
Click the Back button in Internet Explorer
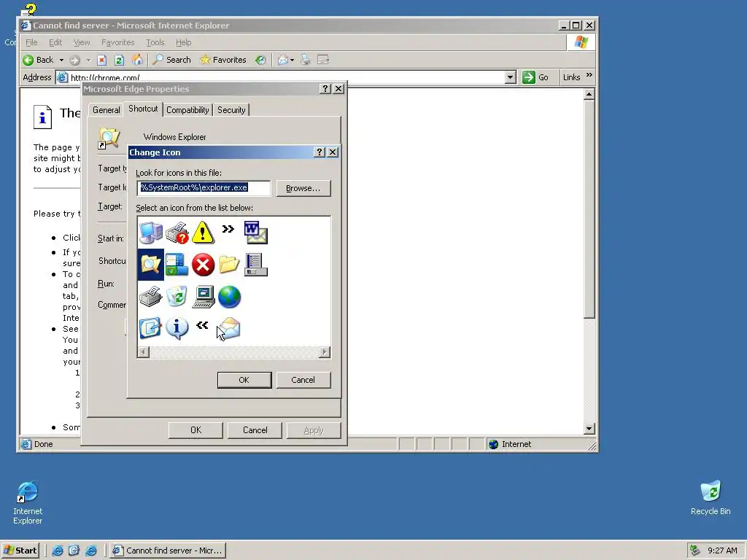click(x=39, y=60)
